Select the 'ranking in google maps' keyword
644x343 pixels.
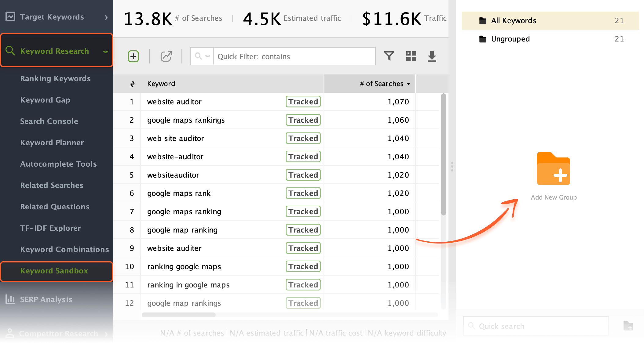188,285
